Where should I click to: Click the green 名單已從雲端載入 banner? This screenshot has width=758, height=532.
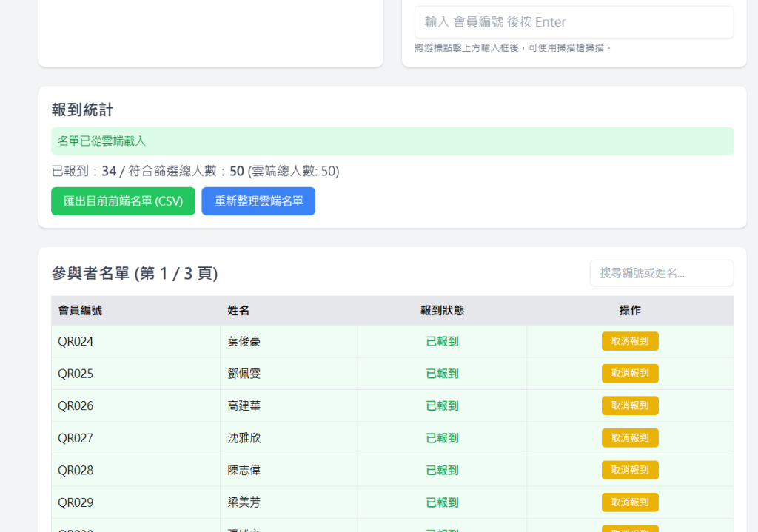(x=392, y=141)
